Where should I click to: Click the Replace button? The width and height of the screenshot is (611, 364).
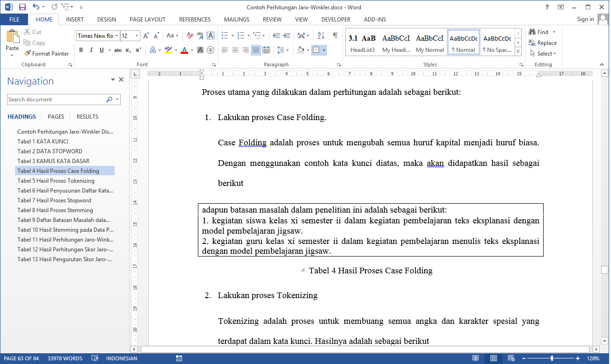[543, 43]
